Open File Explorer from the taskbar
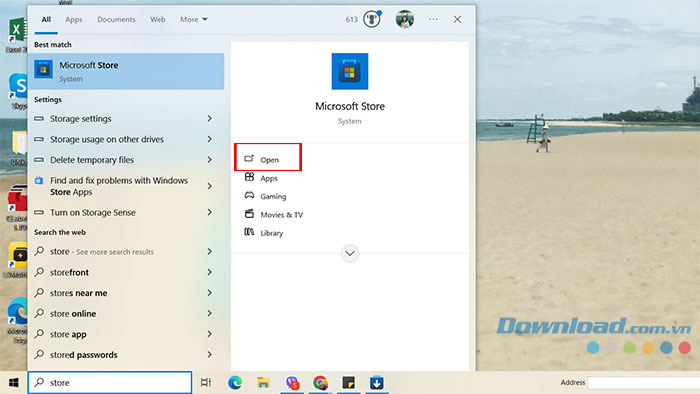This screenshot has width=700, height=394. [x=263, y=382]
